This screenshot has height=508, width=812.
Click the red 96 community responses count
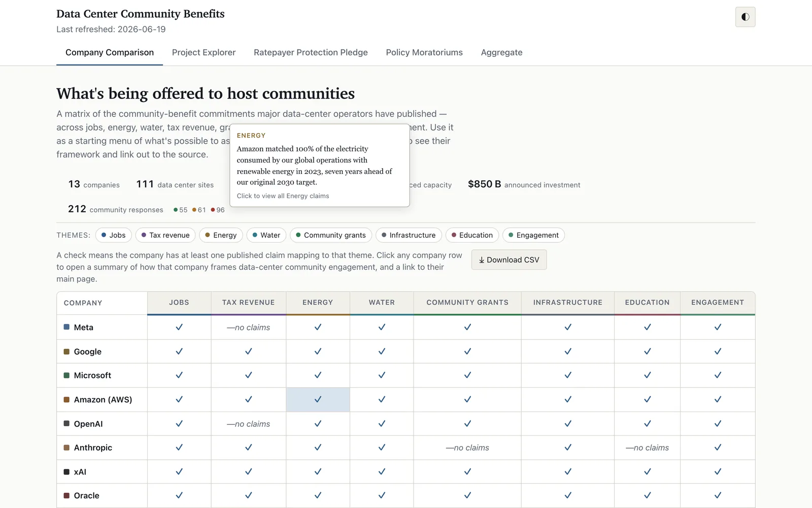pos(218,210)
